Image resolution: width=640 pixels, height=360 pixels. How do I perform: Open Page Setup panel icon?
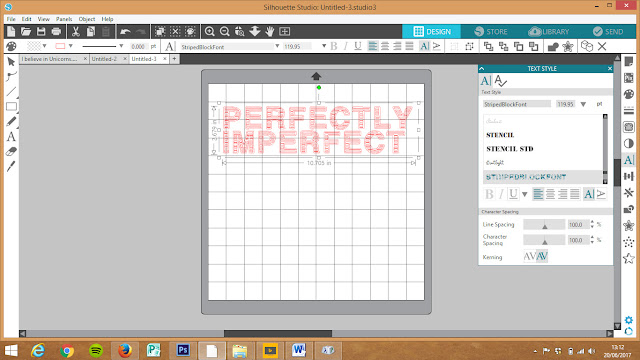pyautogui.click(x=629, y=62)
